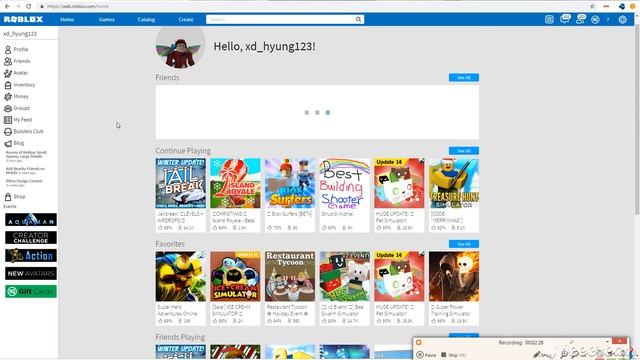Open the Aquaman event banner
Screen dimensions: 640x360
point(31,220)
